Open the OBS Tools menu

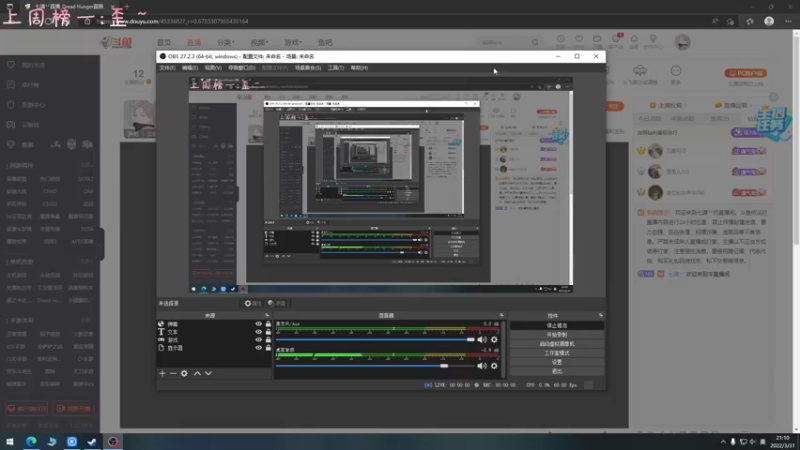point(336,68)
